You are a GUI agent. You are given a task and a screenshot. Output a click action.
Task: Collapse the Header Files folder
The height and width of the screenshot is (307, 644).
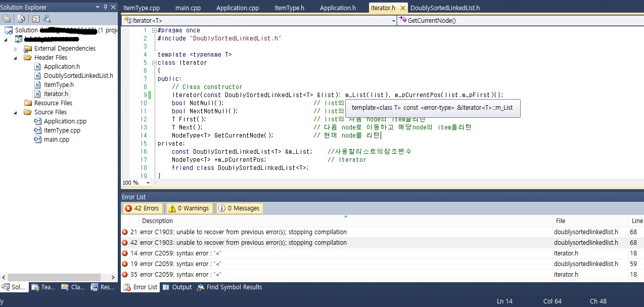click(x=16, y=58)
